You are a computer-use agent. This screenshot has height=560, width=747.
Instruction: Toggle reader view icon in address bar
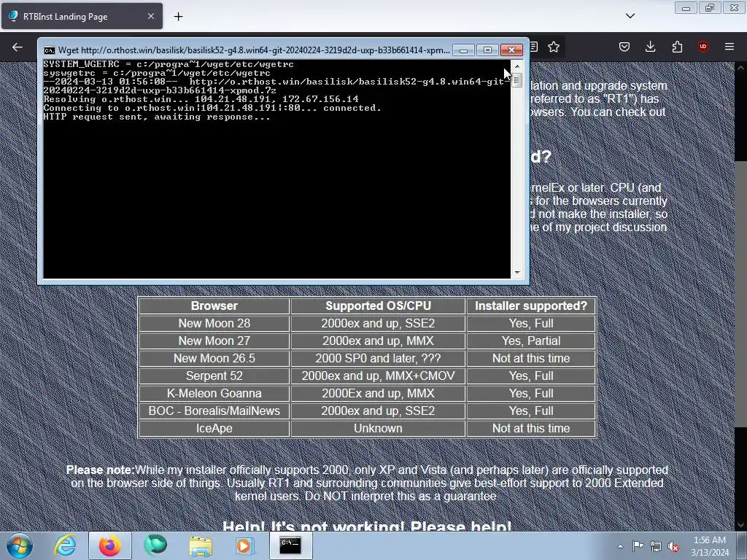[x=534, y=47]
